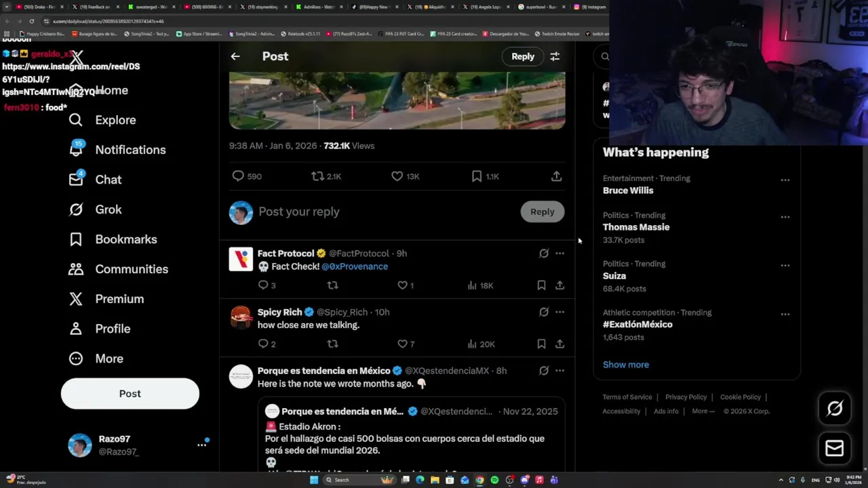Image resolution: width=868 pixels, height=488 pixels.
Task: Open the Terms of Service link
Action: click(x=627, y=397)
